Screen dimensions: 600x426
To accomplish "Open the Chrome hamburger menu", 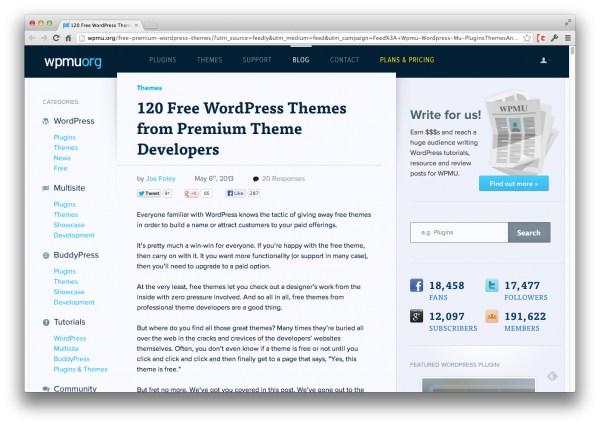I will point(568,38).
